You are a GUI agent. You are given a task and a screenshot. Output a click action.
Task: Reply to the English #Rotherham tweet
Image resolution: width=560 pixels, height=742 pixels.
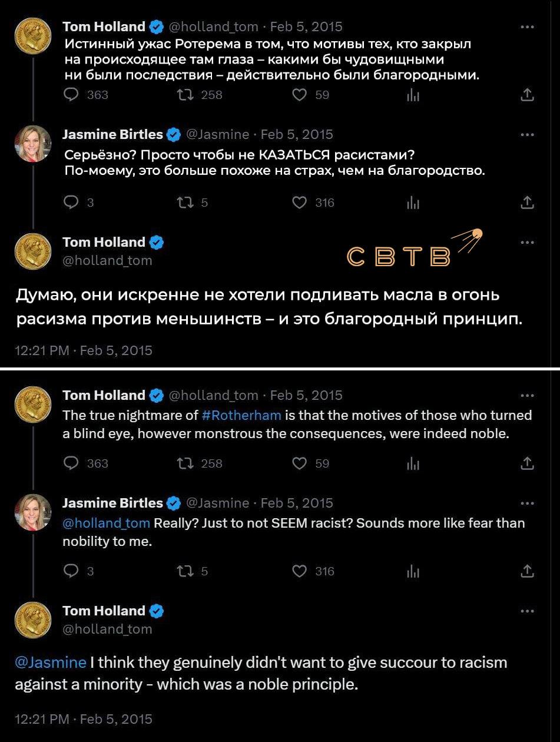coord(71,463)
